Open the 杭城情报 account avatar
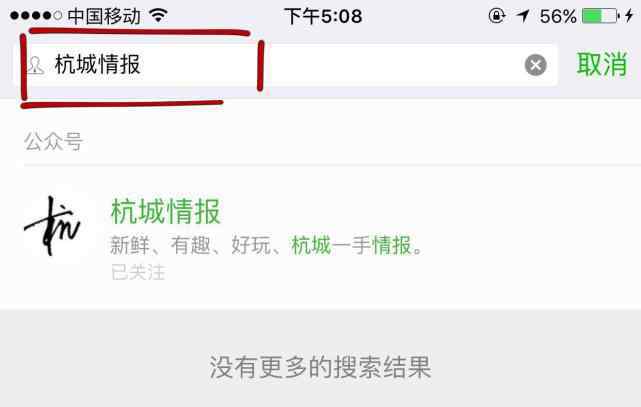Viewport: 641px width, 407px height. coord(53,226)
